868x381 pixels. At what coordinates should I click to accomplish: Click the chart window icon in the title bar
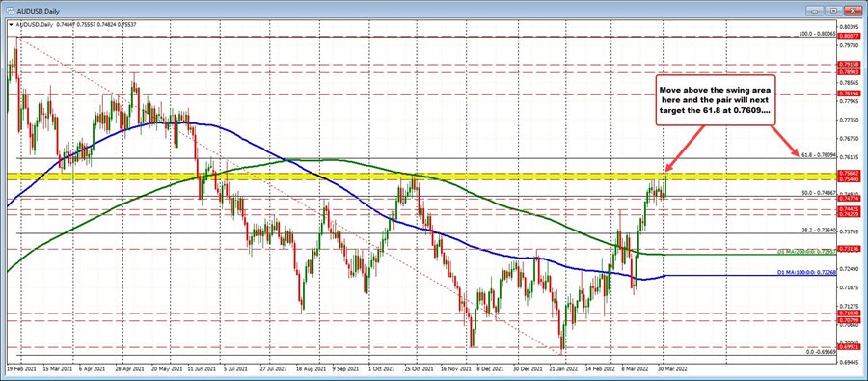click(10, 10)
